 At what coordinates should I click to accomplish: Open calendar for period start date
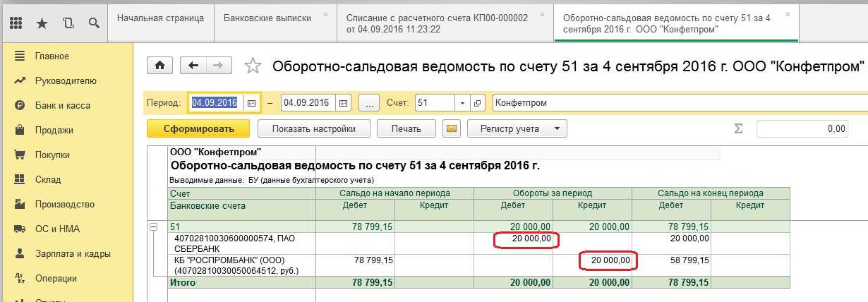click(251, 103)
